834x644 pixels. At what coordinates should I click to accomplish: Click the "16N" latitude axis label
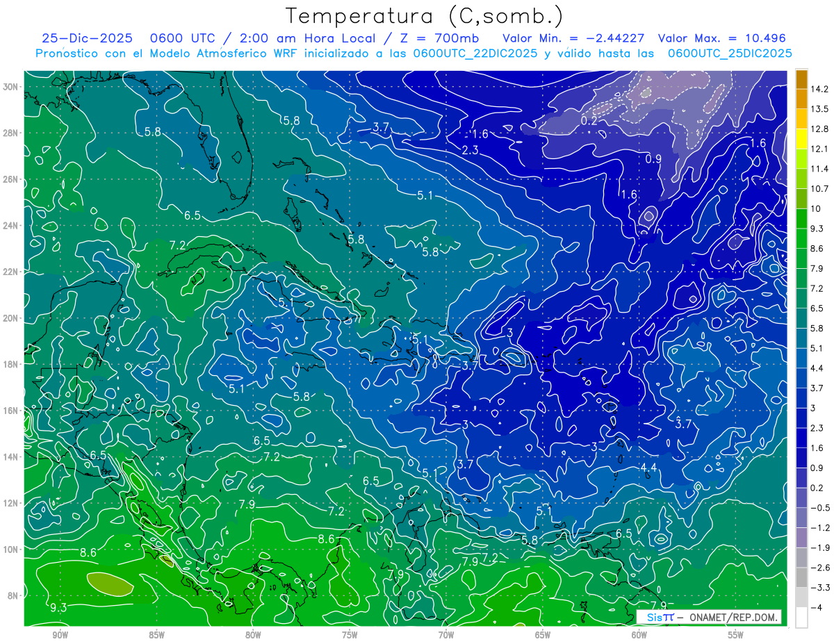(x=11, y=411)
